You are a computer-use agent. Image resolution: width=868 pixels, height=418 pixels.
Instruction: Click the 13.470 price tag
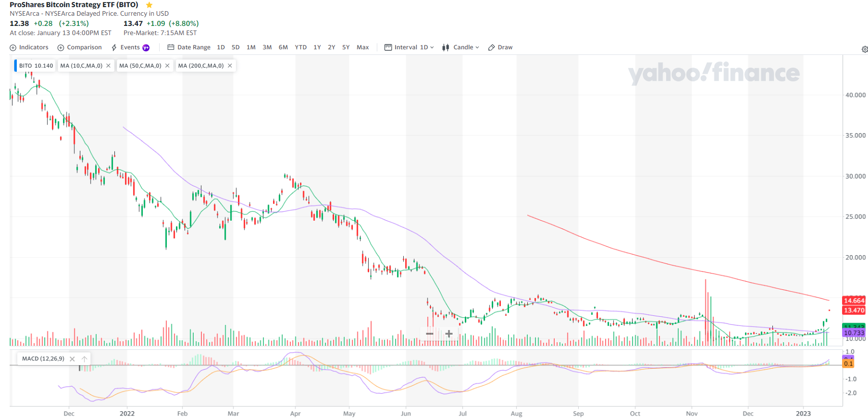tap(854, 310)
